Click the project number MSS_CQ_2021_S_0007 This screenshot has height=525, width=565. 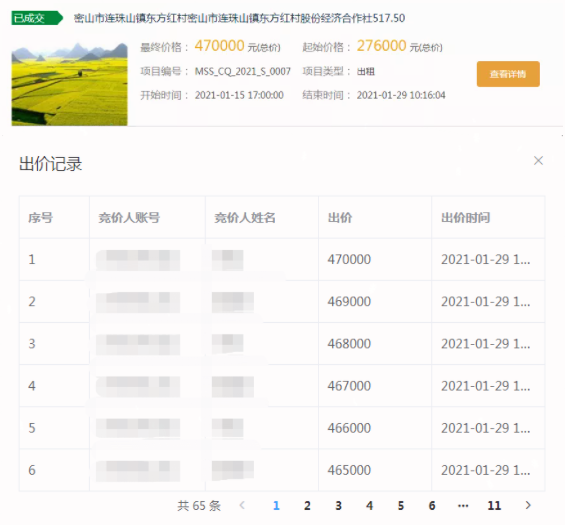point(243,71)
